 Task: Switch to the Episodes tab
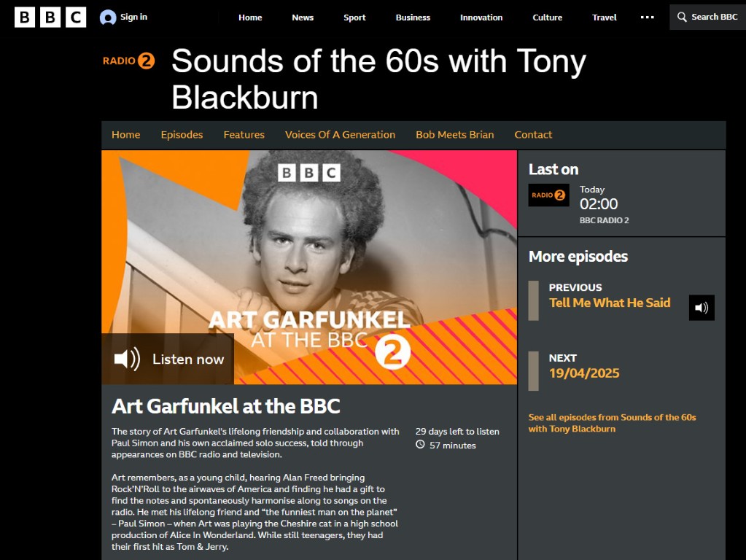pyautogui.click(x=182, y=135)
